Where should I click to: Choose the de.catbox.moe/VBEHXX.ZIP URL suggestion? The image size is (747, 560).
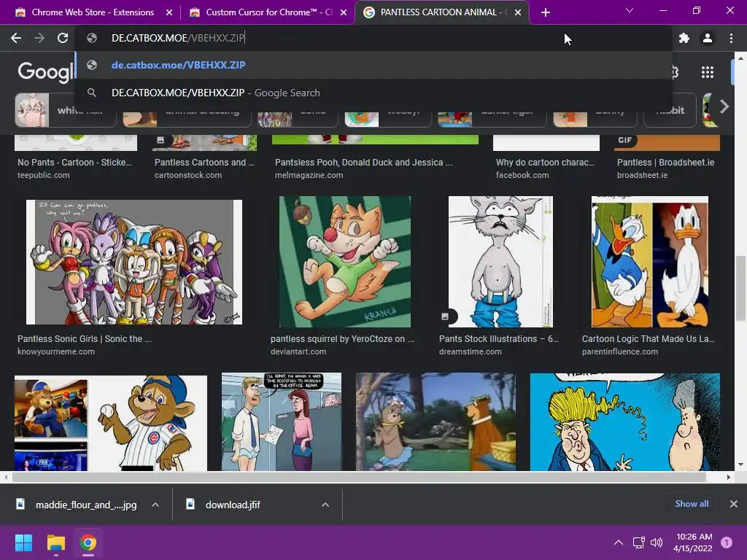373,65
